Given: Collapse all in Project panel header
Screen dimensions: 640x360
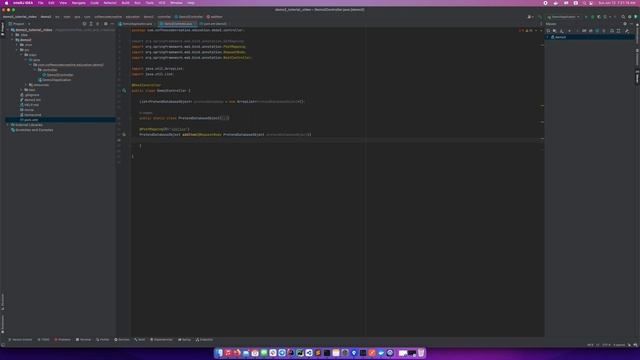Looking at the screenshot, I should [98, 24].
